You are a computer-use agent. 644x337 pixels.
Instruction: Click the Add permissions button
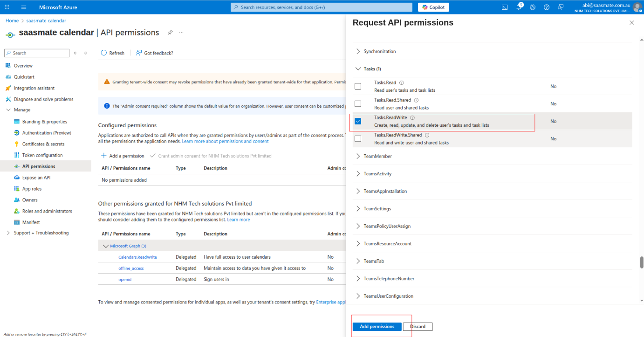click(x=377, y=327)
